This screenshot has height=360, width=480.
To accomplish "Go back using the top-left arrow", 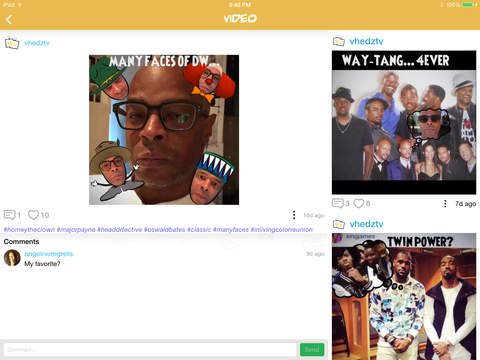I will tap(9, 20).
